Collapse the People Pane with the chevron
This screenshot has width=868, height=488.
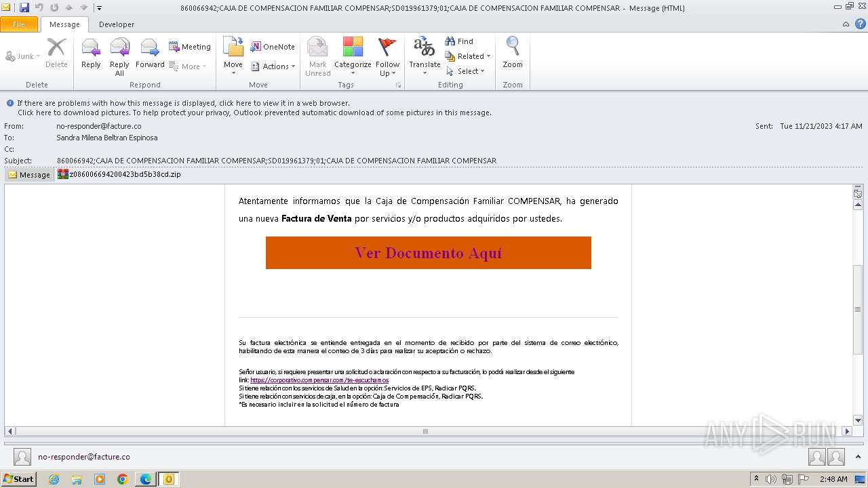(x=859, y=457)
